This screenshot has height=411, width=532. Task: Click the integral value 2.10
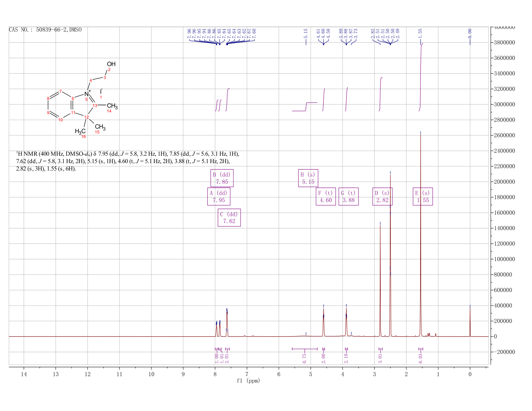coord(346,358)
